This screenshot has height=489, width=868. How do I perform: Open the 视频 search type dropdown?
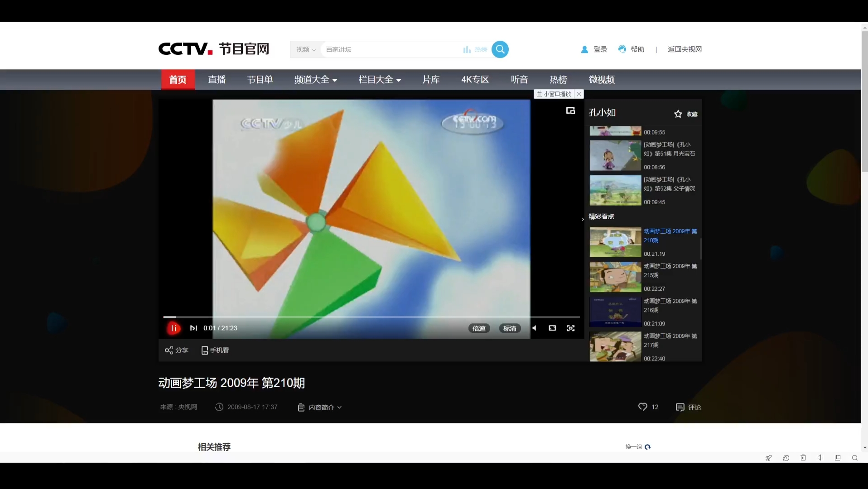coord(306,49)
